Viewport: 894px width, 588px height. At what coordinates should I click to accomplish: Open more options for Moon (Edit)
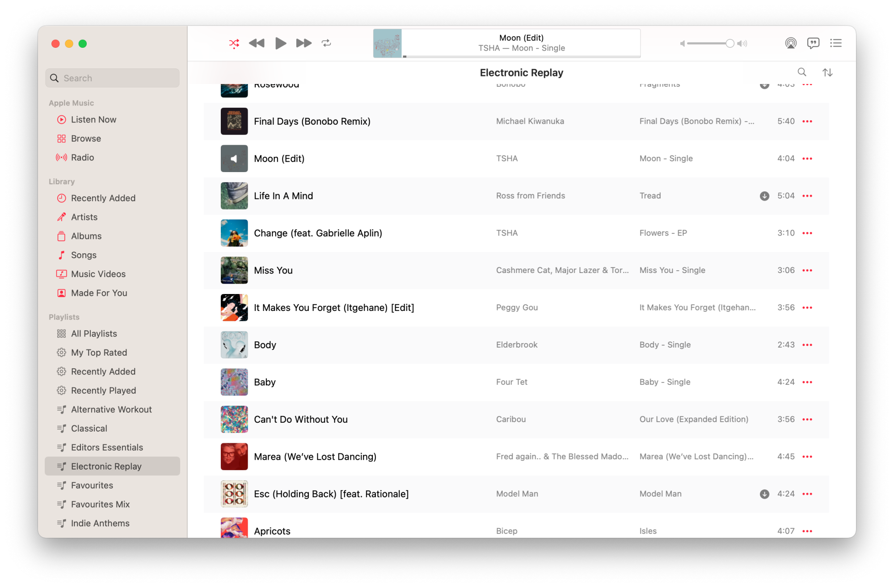pyautogui.click(x=807, y=159)
